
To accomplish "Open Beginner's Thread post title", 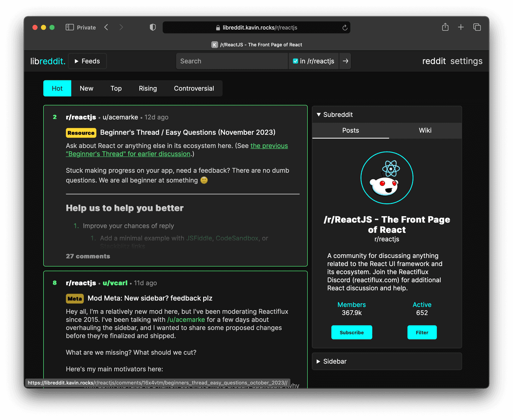I will 188,132.
